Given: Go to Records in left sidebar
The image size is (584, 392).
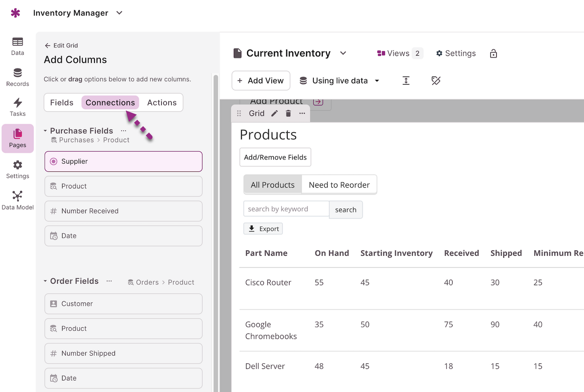Looking at the screenshot, I should point(18,77).
